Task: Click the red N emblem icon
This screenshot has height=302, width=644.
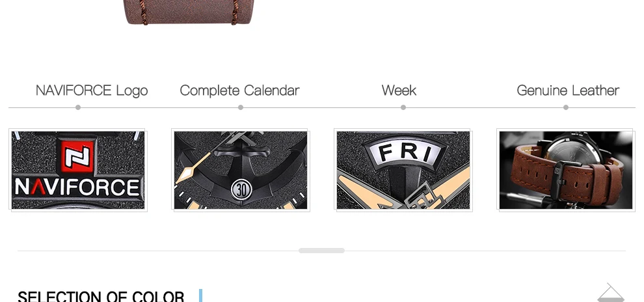Action: (x=77, y=156)
